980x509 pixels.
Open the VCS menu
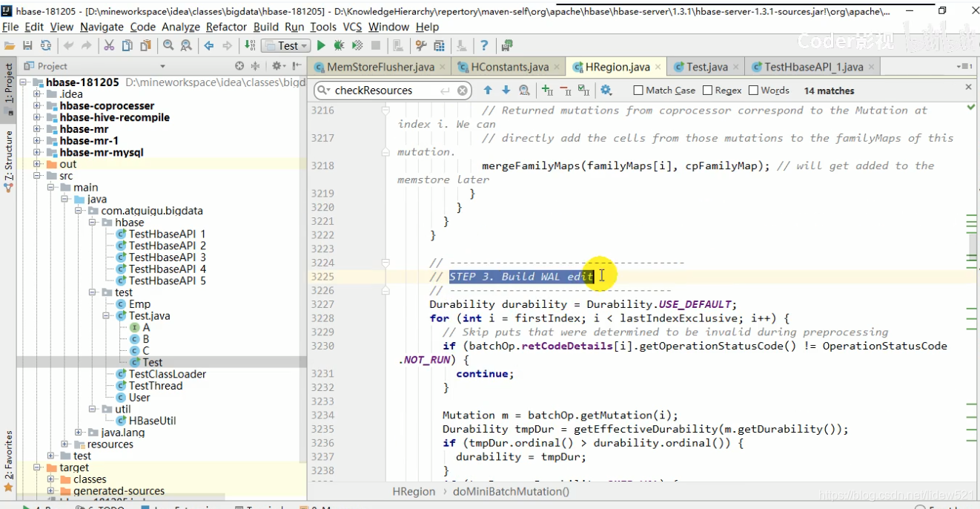point(352,27)
